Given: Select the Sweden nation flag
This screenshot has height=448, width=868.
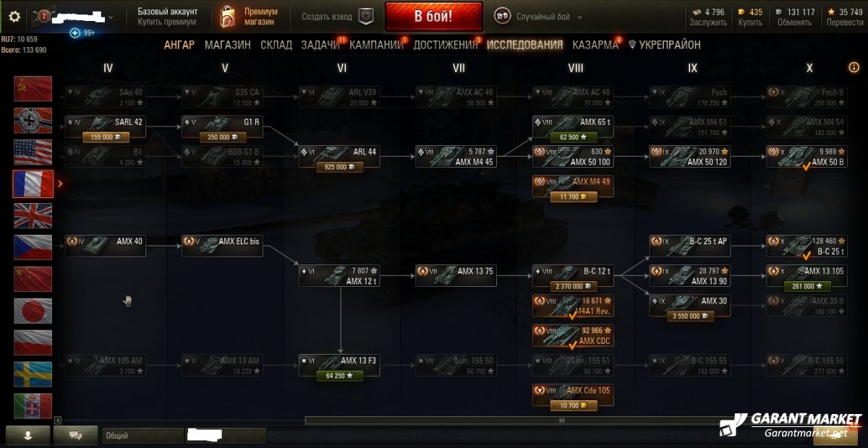Looking at the screenshot, I should click(33, 374).
